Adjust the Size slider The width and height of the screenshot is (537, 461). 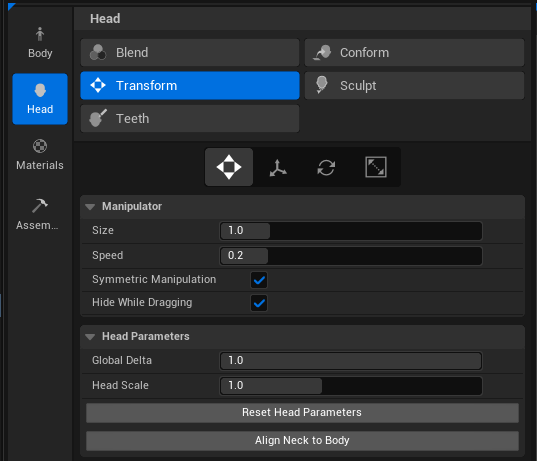click(x=351, y=230)
